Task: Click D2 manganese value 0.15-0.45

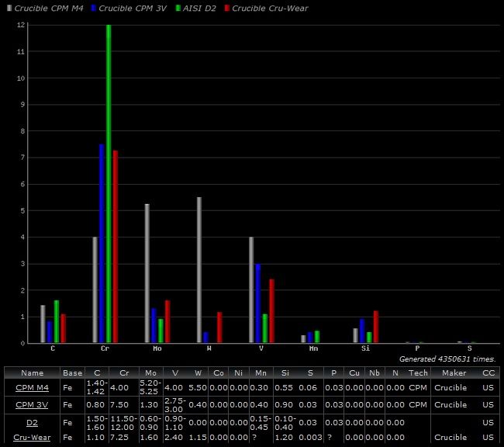Action: pyautogui.click(x=261, y=423)
